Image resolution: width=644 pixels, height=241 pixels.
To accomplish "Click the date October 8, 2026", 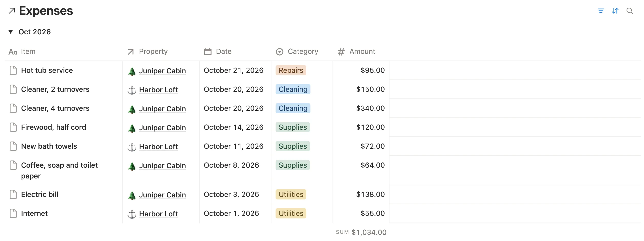I will (231, 165).
